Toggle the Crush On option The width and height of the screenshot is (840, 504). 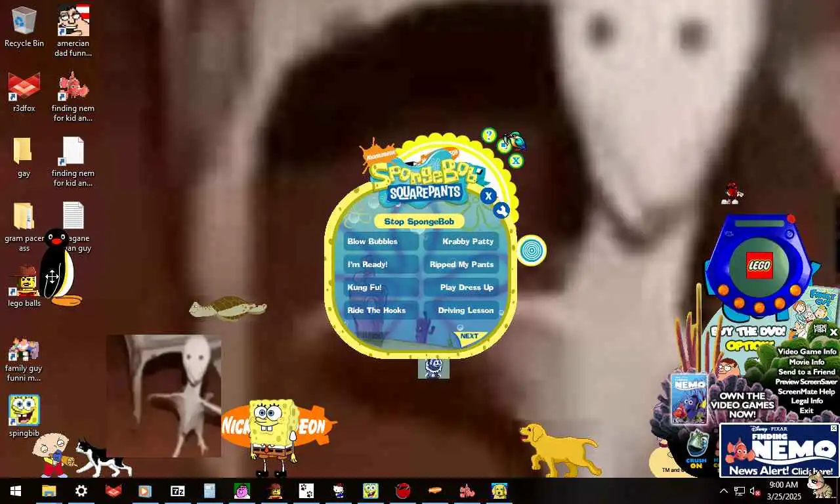[x=696, y=451]
